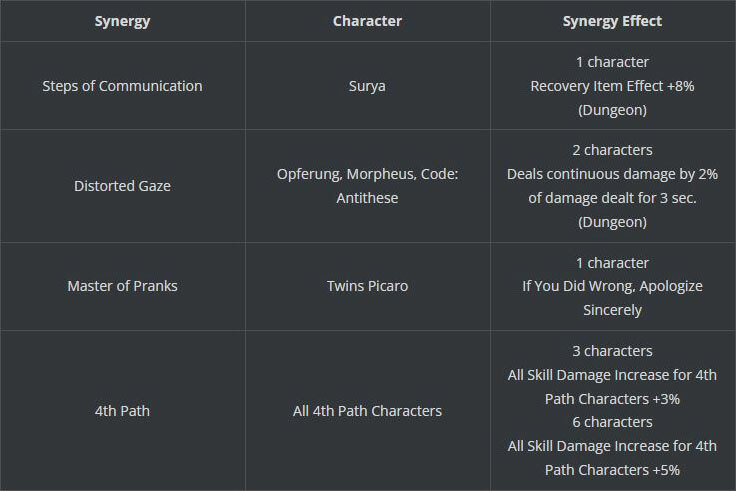Click the All 4th Path Characters cell
Image resolution: width=736 pixels, height=491 pixels.
368,411
